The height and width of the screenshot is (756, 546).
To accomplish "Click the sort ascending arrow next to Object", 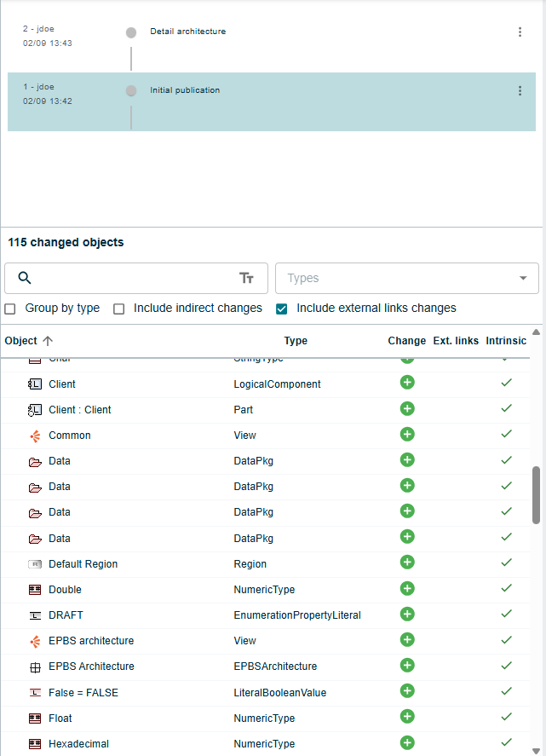I will [x=48, y=341].
